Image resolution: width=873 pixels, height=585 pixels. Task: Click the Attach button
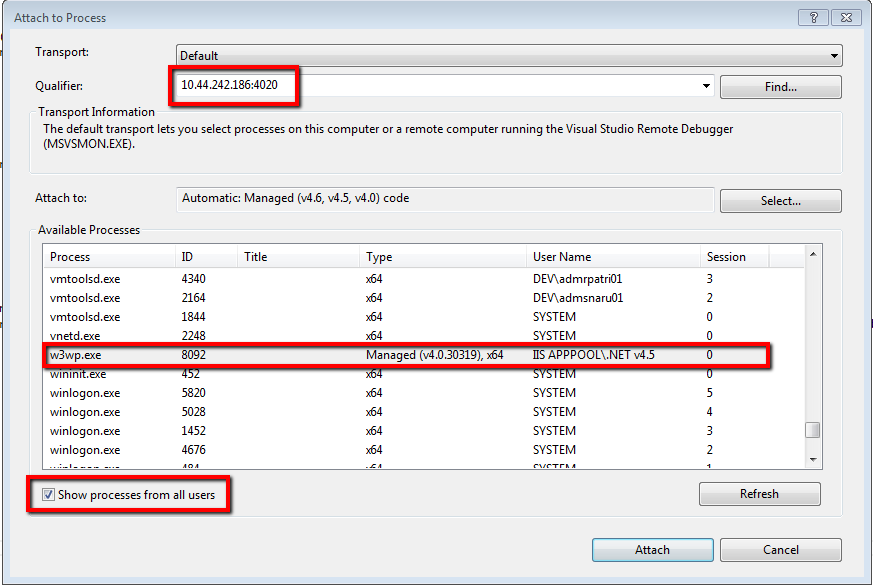[652, 549]
